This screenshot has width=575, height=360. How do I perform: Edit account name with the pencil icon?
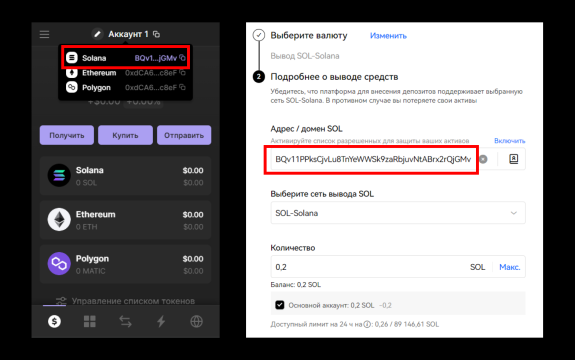97,34
